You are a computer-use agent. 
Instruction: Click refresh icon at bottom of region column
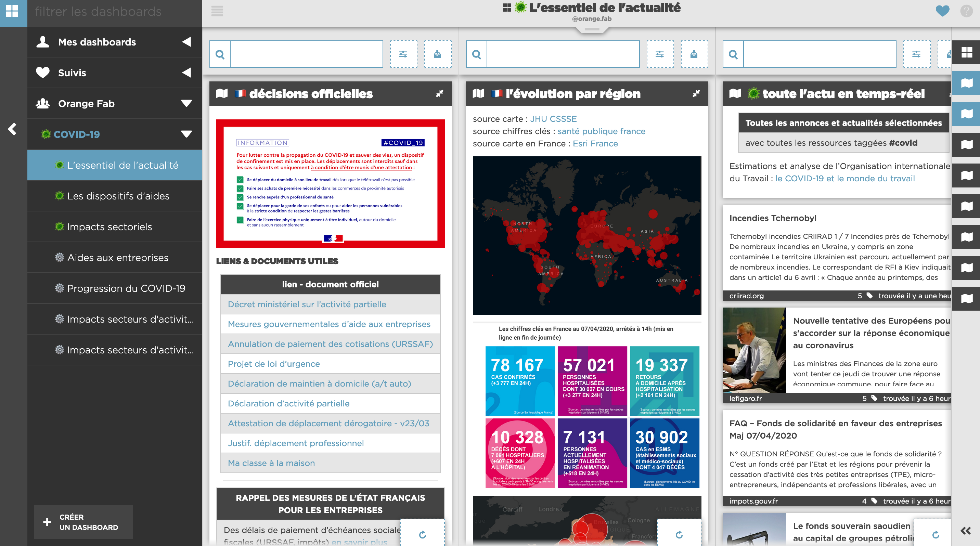pos(679,535)
